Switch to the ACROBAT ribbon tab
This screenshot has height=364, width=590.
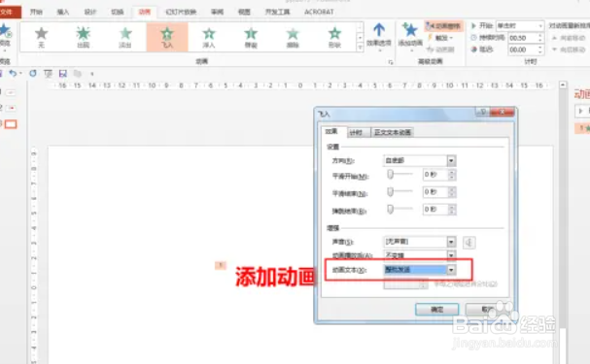click(319, 12)
